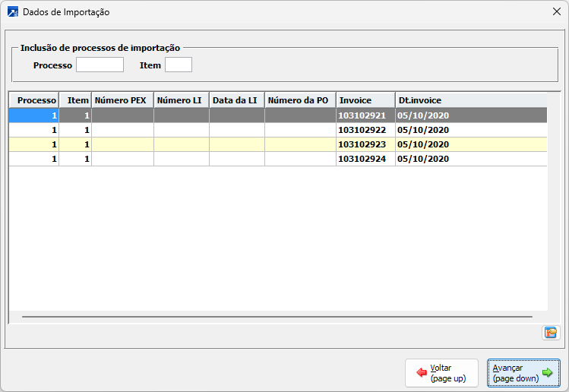Click Item cell of row 103102921
Viewport: 569px width, 392px height.
tap(75, 115)
